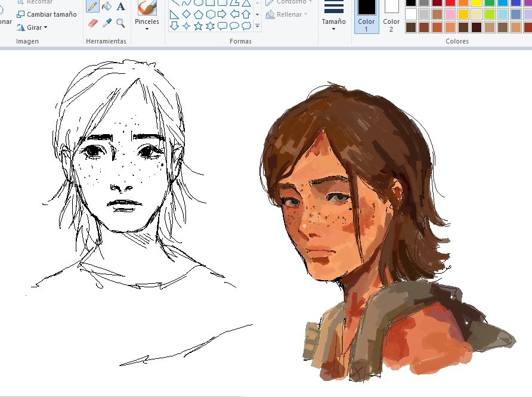Click the Pinceles brush icon
The height and width of the screenshot is (397, 532).
(x=147, y=7)
